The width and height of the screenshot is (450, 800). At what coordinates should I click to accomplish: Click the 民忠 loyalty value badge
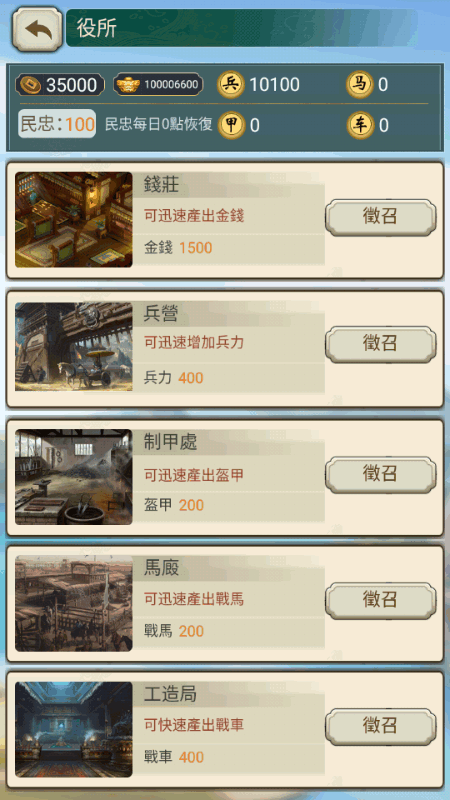click(57, 124)
